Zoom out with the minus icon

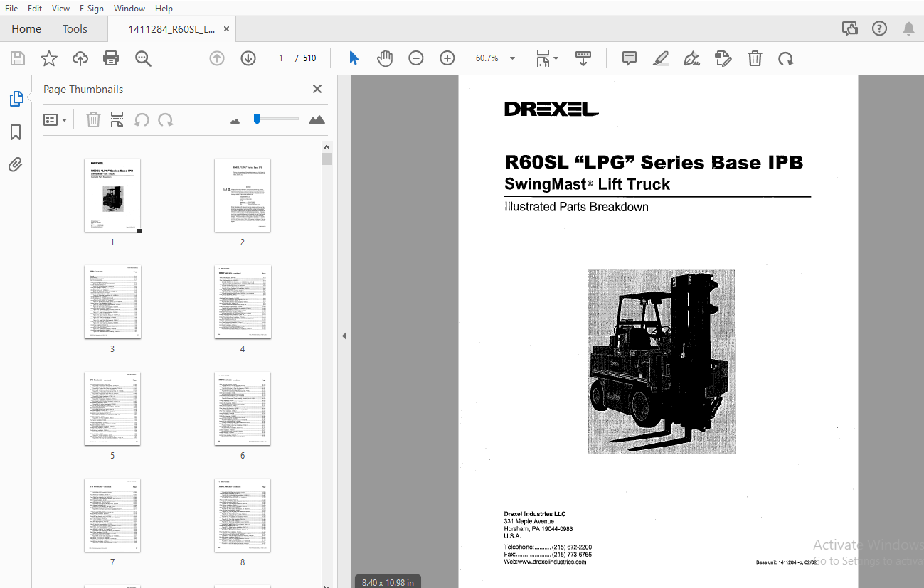pyautogui.click(x=416, y=58)
